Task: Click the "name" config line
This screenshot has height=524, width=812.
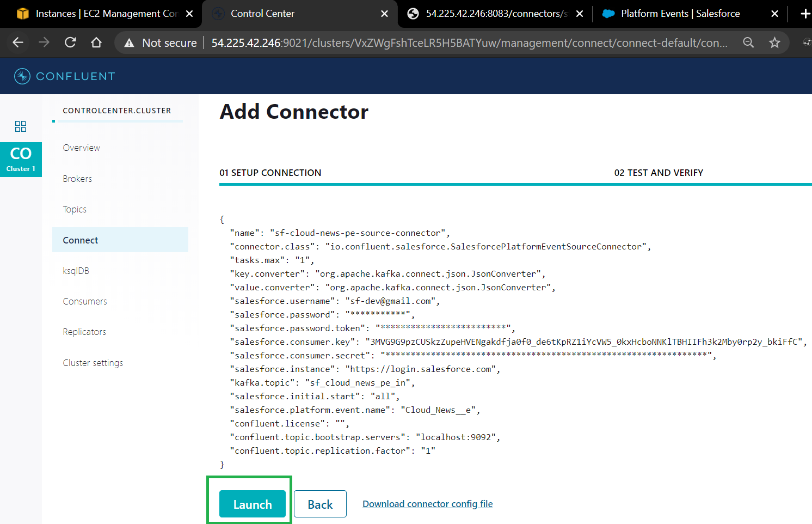Action: pos(340,233)
